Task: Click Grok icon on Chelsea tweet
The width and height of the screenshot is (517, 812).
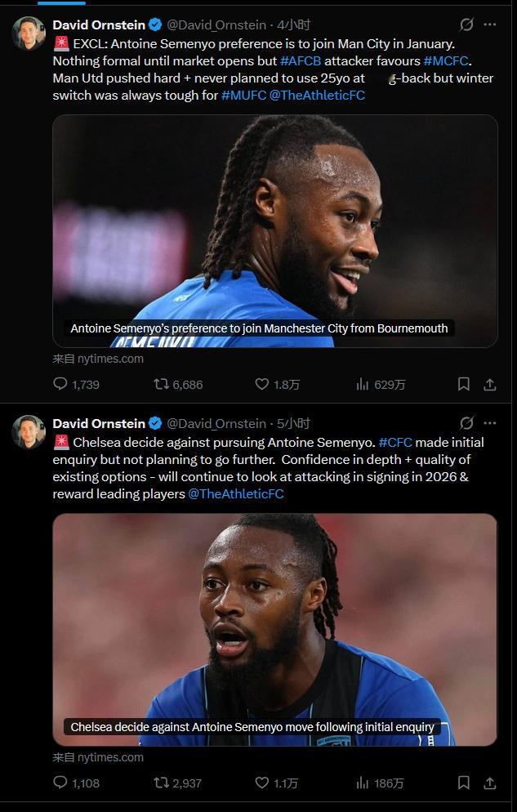Action: click(x=466, y=423)
